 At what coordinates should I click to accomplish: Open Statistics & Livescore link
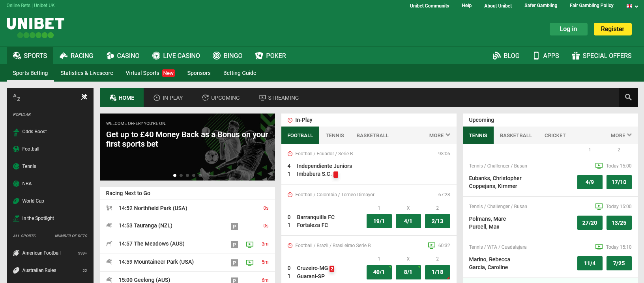click(87, 73)
